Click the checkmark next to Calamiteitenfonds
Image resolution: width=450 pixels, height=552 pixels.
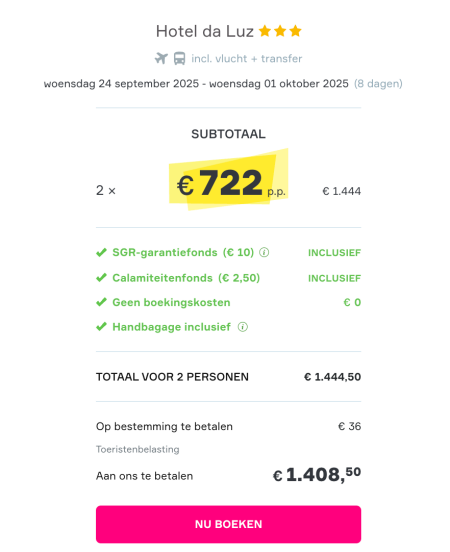click(x=101, y=278)
